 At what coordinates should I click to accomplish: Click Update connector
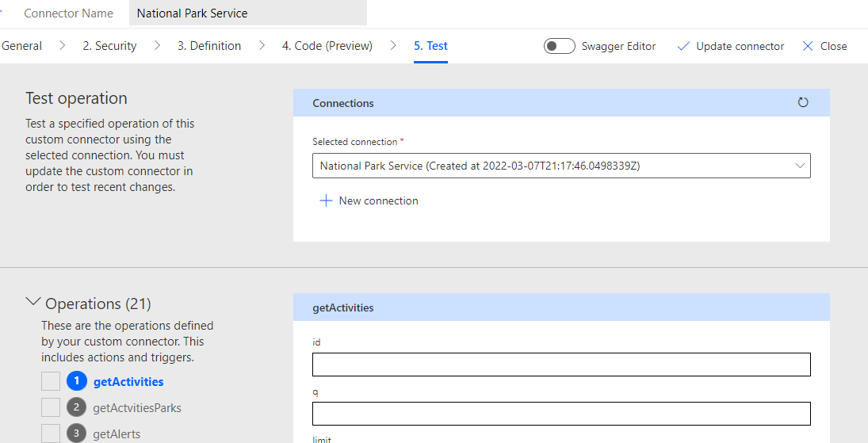[740, 47]
